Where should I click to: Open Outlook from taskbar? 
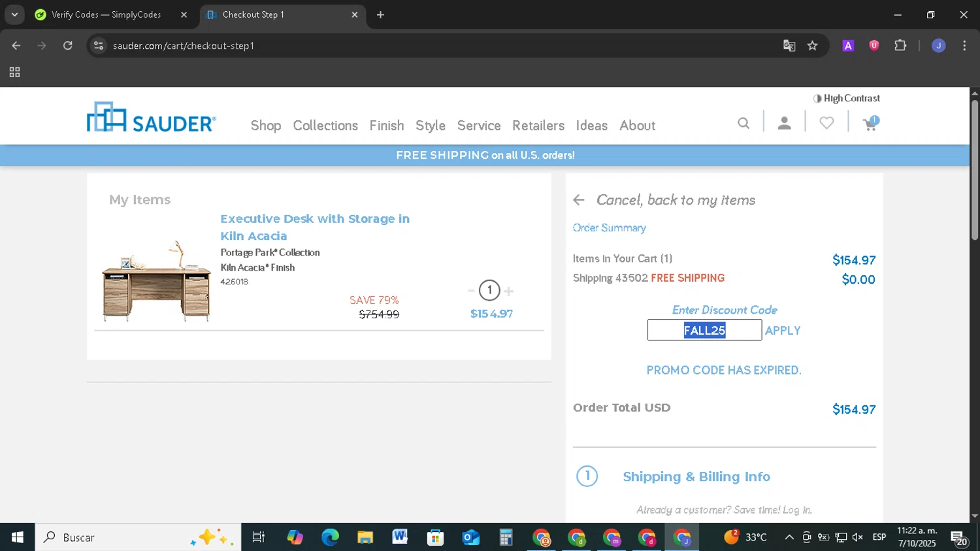[x=470, y=537]
